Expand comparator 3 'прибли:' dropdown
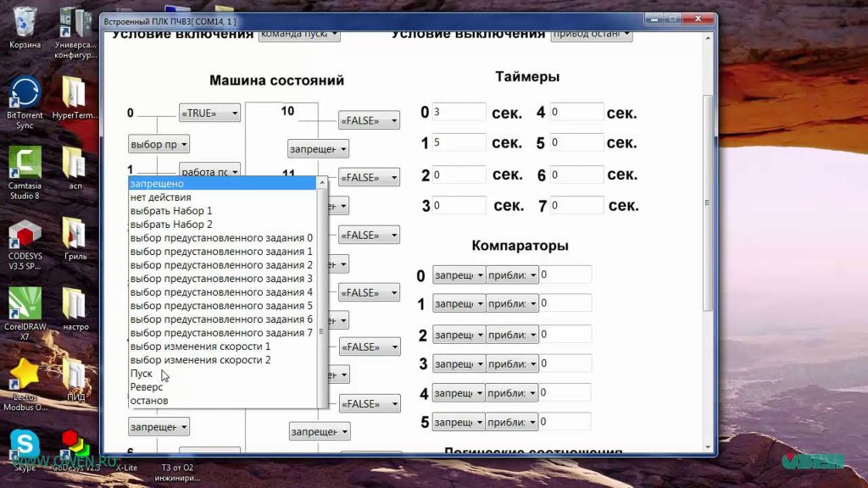This screenshot has width=868, height=488. pos(512,363)
